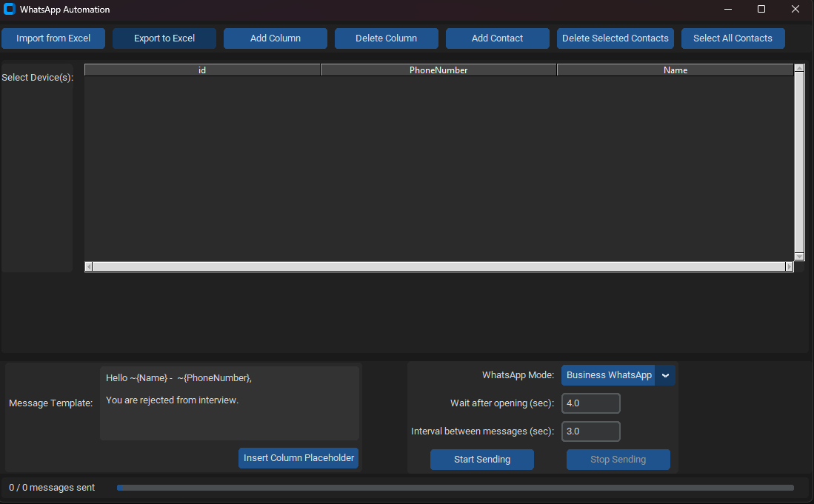Click the WhatsApp Automation app icon
814x504 pixels.
[10, 10]
